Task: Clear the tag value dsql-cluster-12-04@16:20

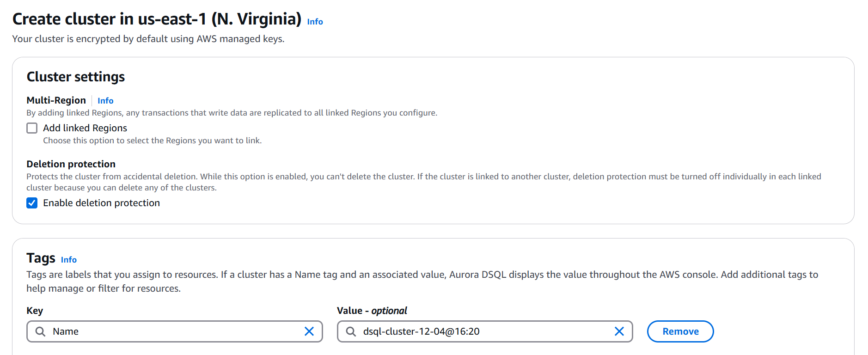Action: coord(619,331)
